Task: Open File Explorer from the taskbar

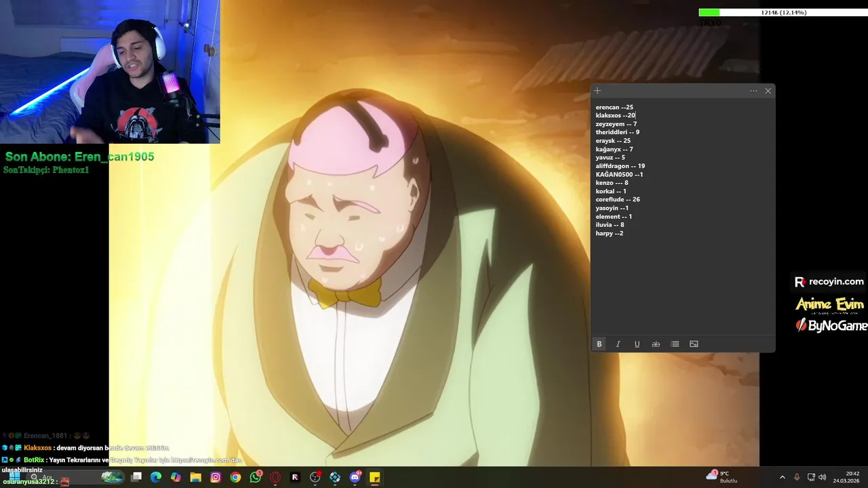Action: pyautogui.click(x=195, y=477)
